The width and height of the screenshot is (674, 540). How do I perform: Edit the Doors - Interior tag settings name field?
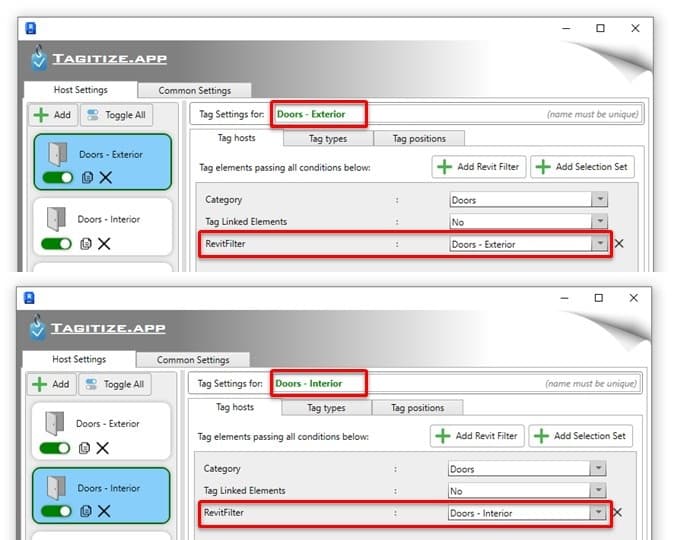[455, 383]
